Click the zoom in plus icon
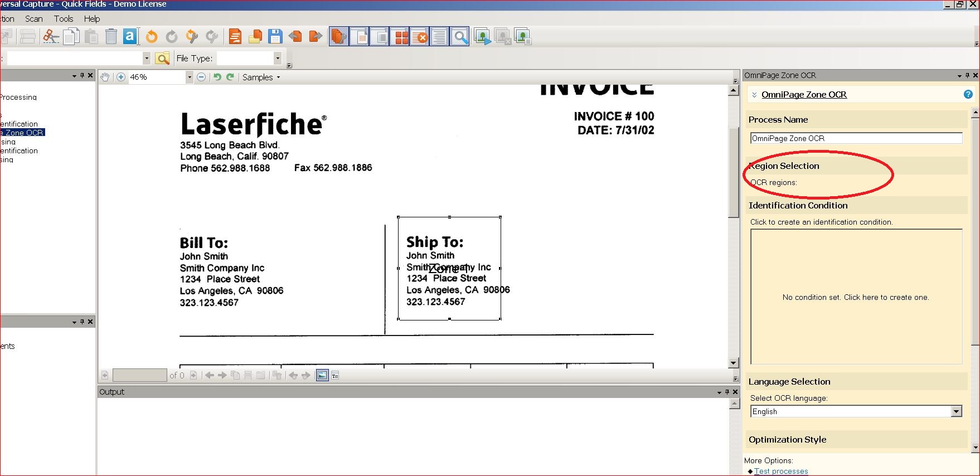Viewport: 980px width, 476px height. pos(121,77)
